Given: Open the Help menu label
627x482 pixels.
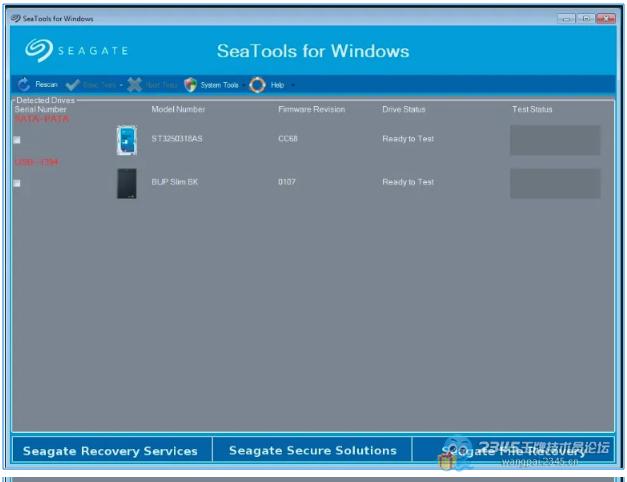Looking at the screenshot, I should coord(278,86).
